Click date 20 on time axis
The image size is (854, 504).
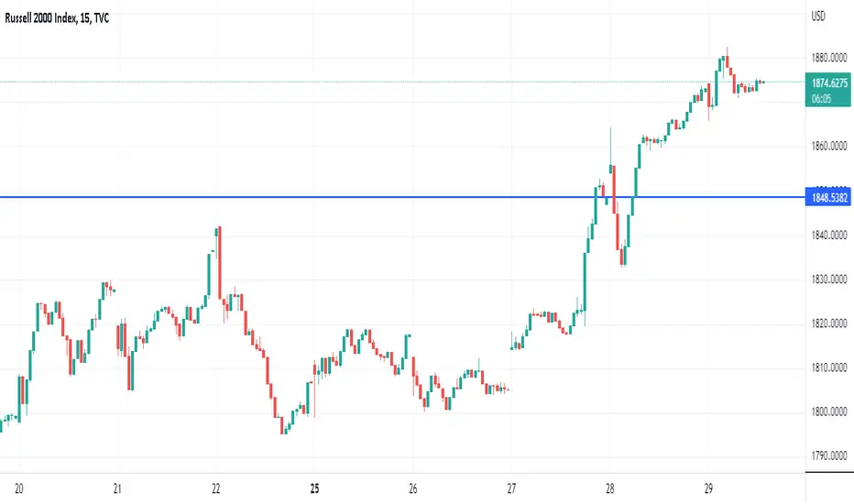click(19, 488)
